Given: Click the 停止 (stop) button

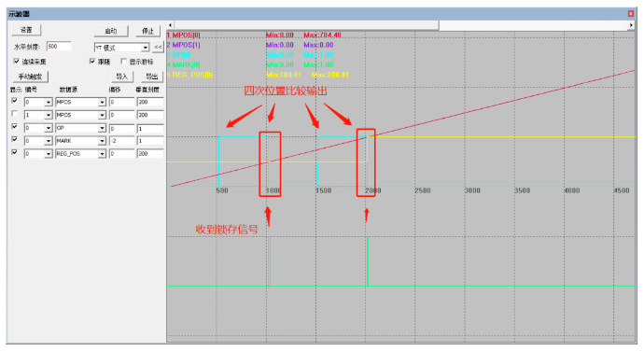Looking at the screenshot, I should coord(147,31).
